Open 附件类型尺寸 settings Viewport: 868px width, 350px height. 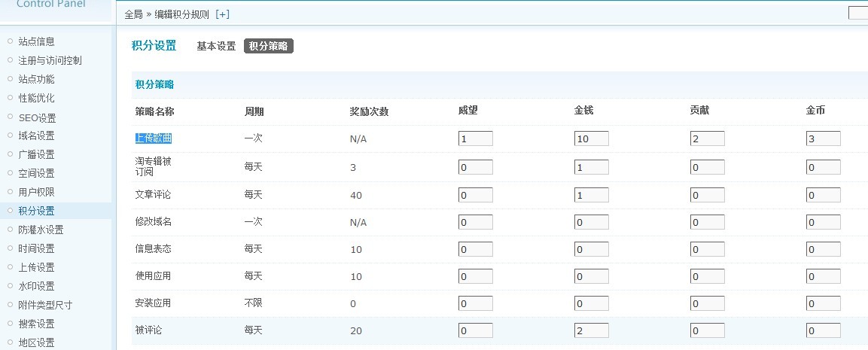tap(45, 305)
